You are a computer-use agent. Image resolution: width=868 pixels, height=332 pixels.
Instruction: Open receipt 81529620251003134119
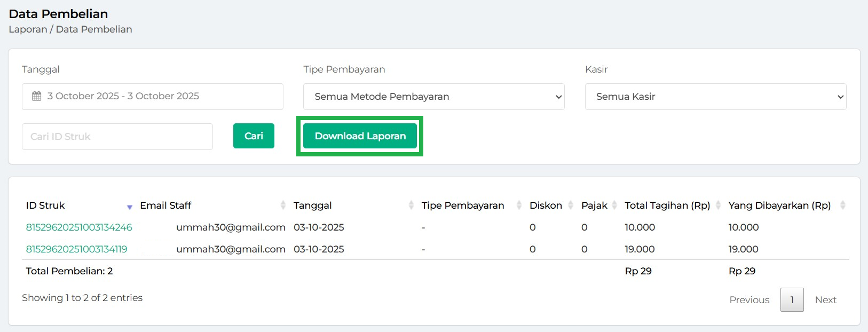click(x=76, y=249)
